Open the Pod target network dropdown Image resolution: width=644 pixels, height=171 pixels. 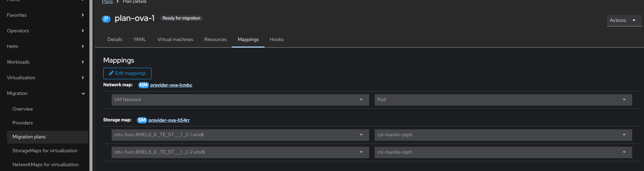[x=503, y=100]
